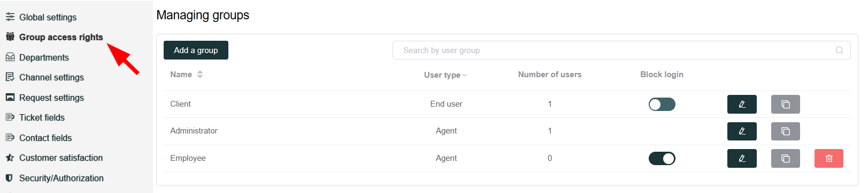Duplicate the Employee group

785,158
